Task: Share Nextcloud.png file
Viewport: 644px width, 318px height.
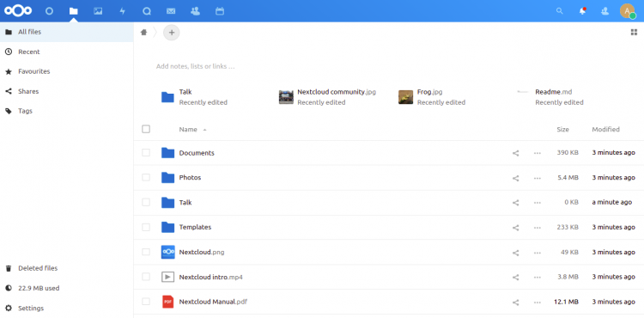Action: [515, 253]
